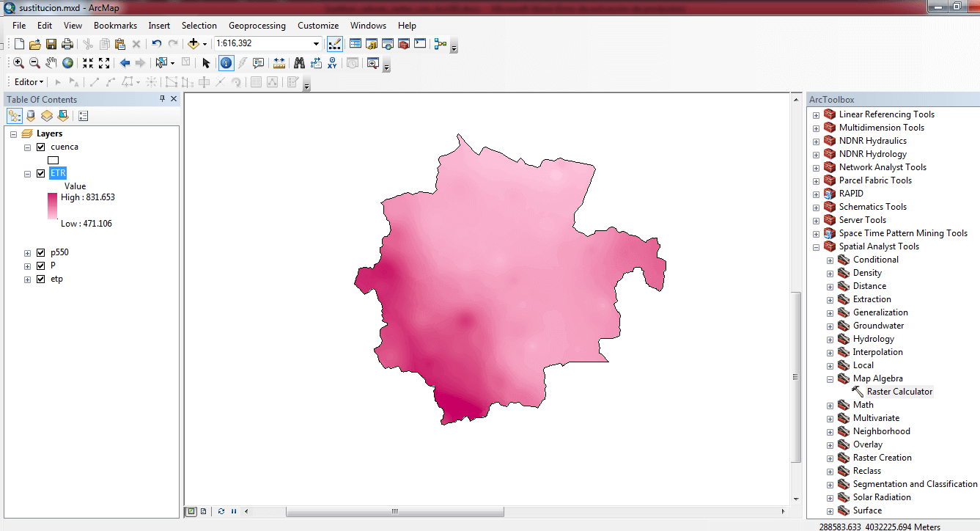
Task: Click the Add Data button icon
Action: (x=194, y=44)
